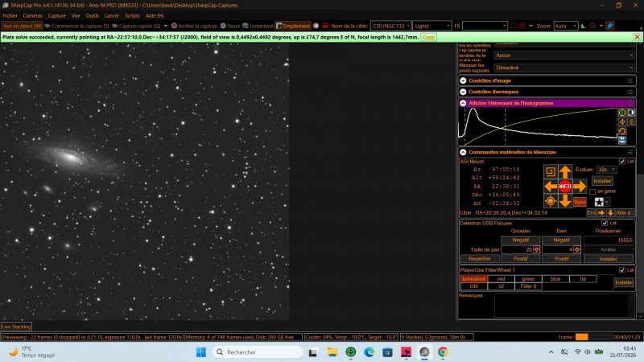Slew the mount right with the right arrow
The width and height of the screenshot is (644, 362).
point(580,187)
